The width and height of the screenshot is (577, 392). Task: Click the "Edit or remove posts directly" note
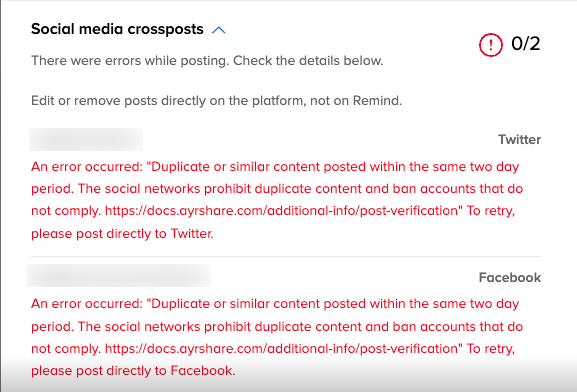[216, 100]
